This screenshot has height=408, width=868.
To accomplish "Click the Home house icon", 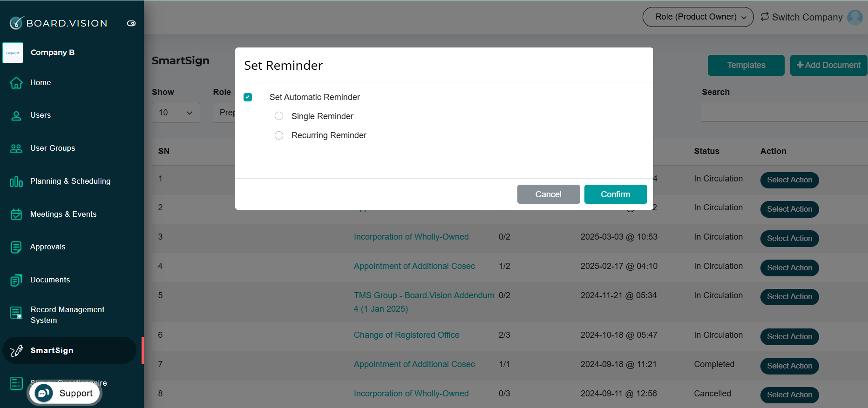I will click(x=16, y=83).
